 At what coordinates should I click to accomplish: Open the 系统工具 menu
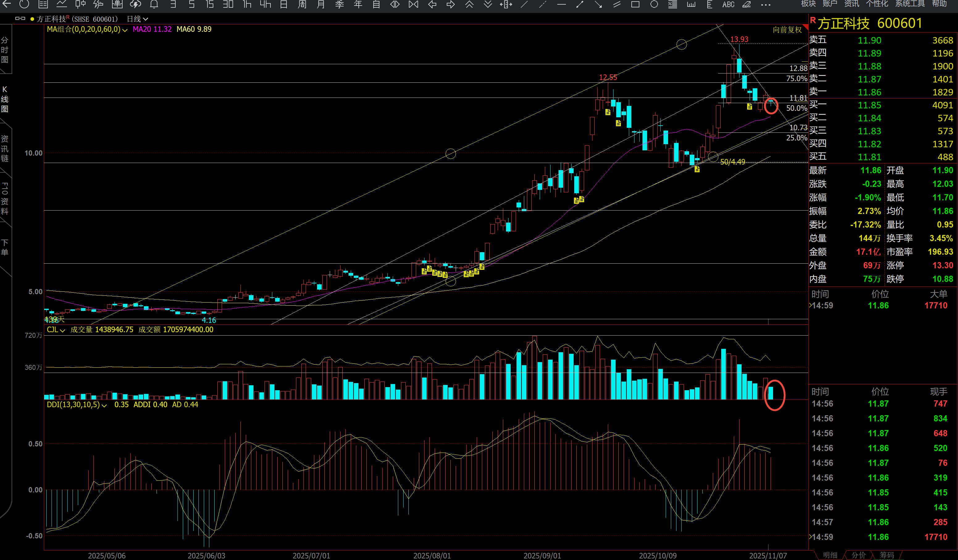point(910,4)
